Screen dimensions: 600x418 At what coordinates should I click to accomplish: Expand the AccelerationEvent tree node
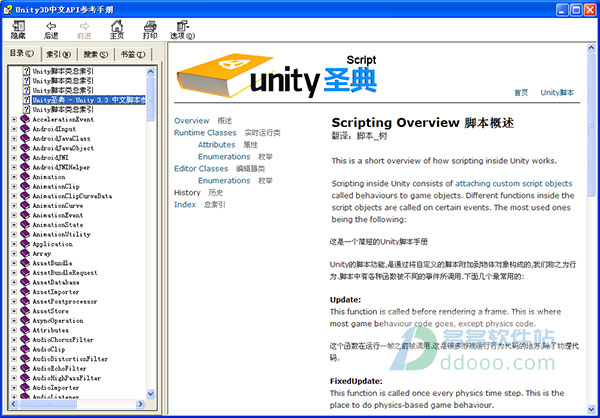[x=14, y=119]
